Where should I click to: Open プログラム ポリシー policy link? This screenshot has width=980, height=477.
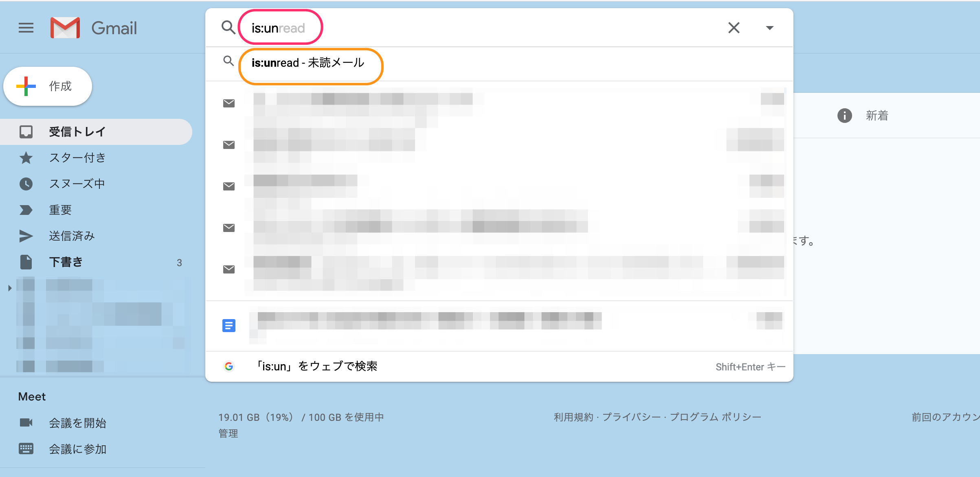[716, 417]
